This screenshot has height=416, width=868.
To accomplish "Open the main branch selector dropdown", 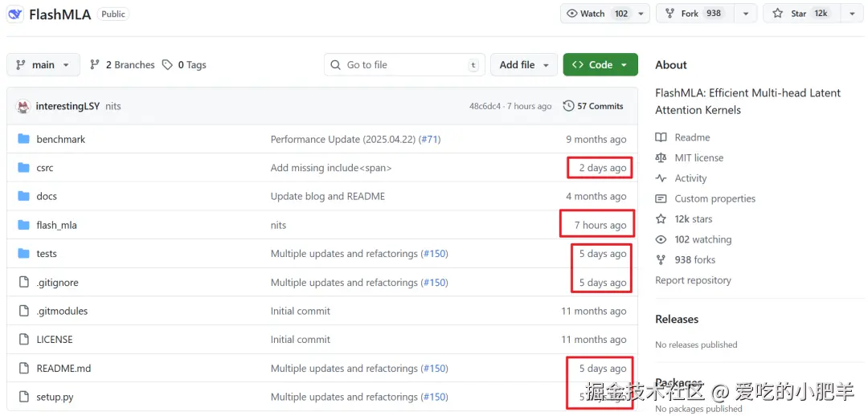I will pos(43,65).
